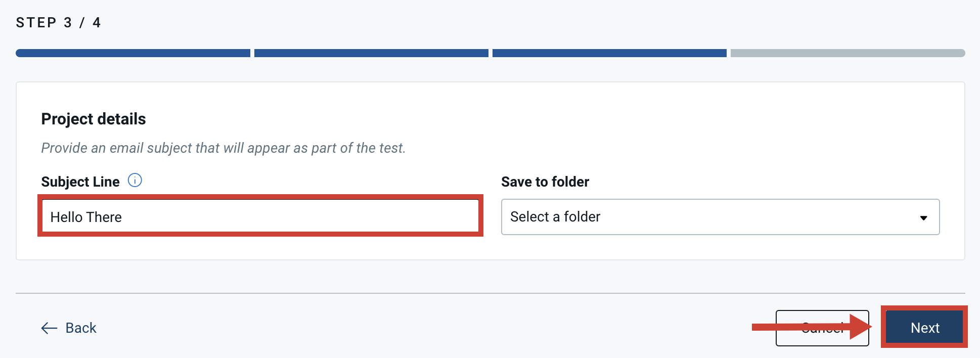
Task: Click the Subject Line label
Action: (x=80, y=182)
